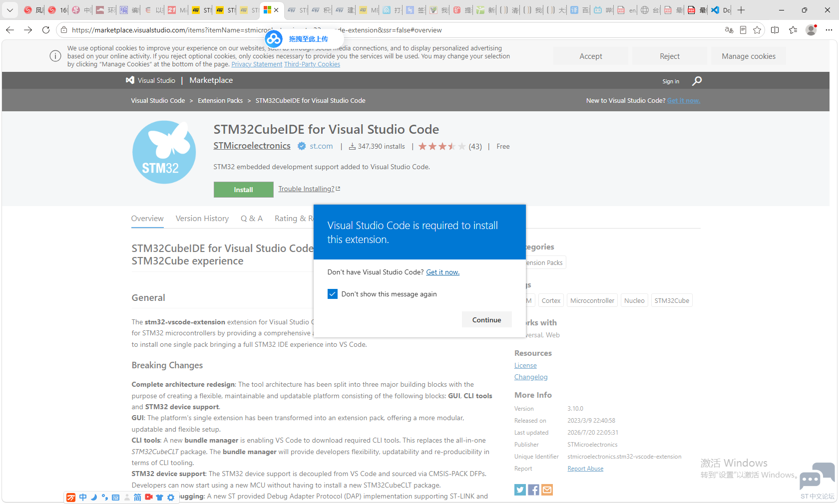Open Manage cookies

(x=749, y=56)
